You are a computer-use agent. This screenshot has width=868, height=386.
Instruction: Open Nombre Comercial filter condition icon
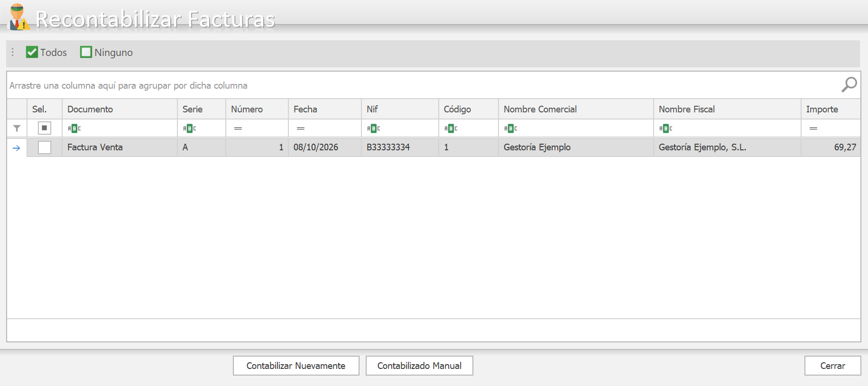(511, 128)
